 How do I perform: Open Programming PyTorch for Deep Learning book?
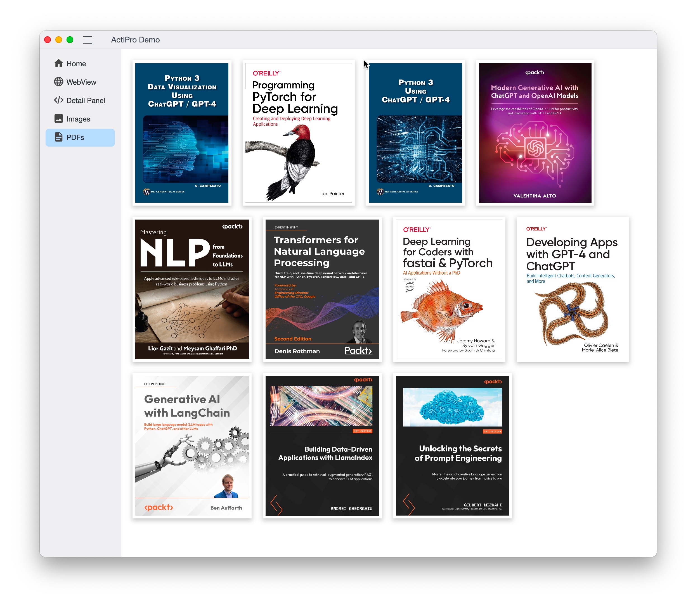click(299, 133)
